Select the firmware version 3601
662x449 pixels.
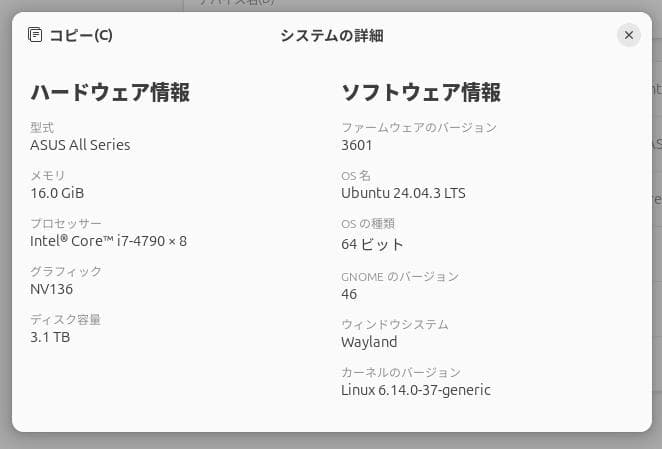pyautogui.click(x=357, y=145)
